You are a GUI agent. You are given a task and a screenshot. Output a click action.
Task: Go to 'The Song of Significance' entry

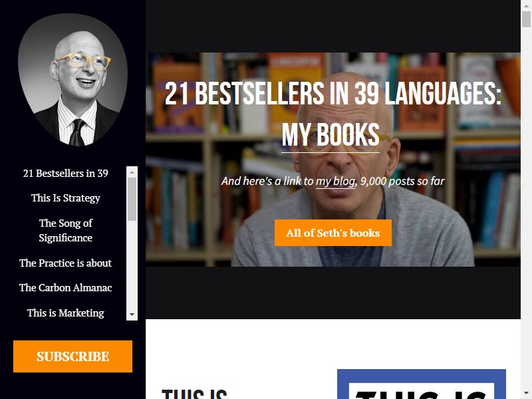click(65, 230)
